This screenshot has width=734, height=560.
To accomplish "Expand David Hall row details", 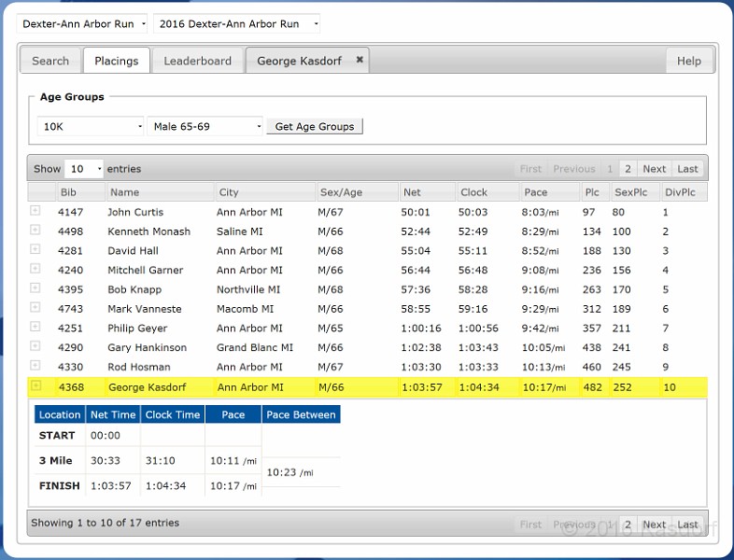I will [x=35, y=250].
